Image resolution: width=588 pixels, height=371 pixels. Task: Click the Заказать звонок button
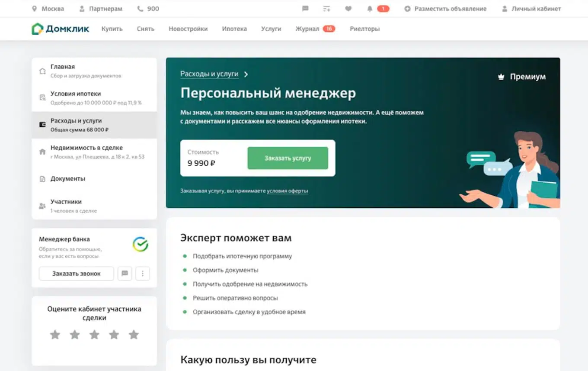(x=77, y=274)
